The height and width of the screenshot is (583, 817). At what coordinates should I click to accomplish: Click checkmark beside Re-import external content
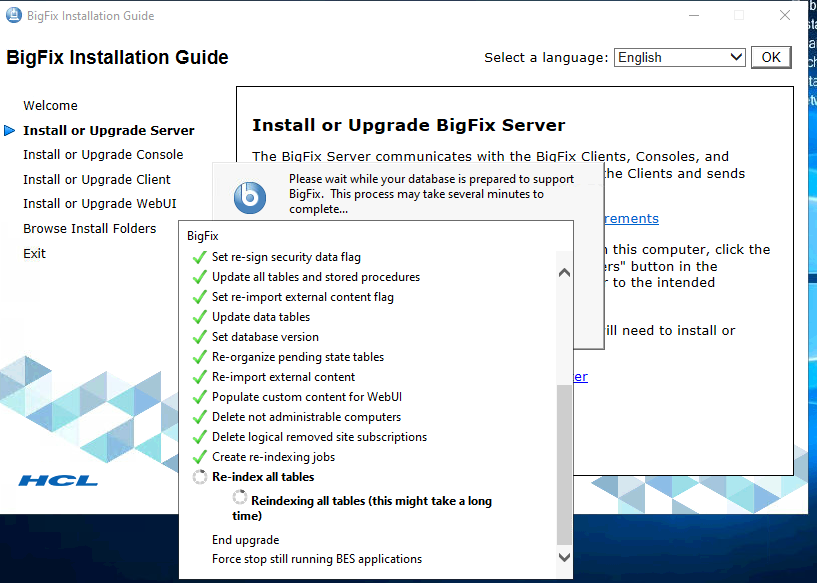click(x=200, y=377)
